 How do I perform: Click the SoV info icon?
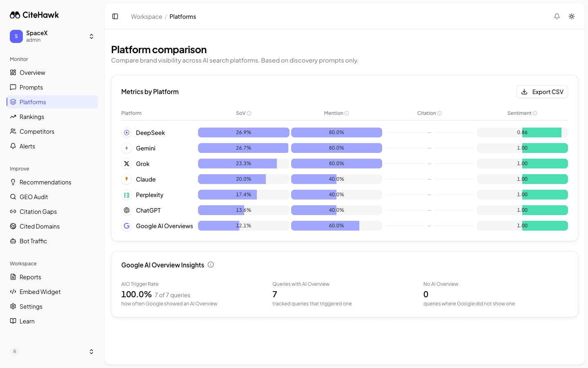click(x=249, y=113)
